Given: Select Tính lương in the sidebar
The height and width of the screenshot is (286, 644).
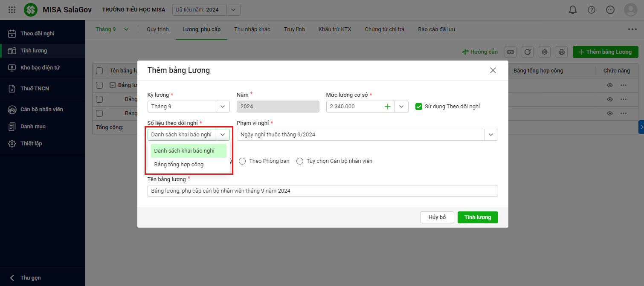Looking at the screenshot, I should (43, 50).
